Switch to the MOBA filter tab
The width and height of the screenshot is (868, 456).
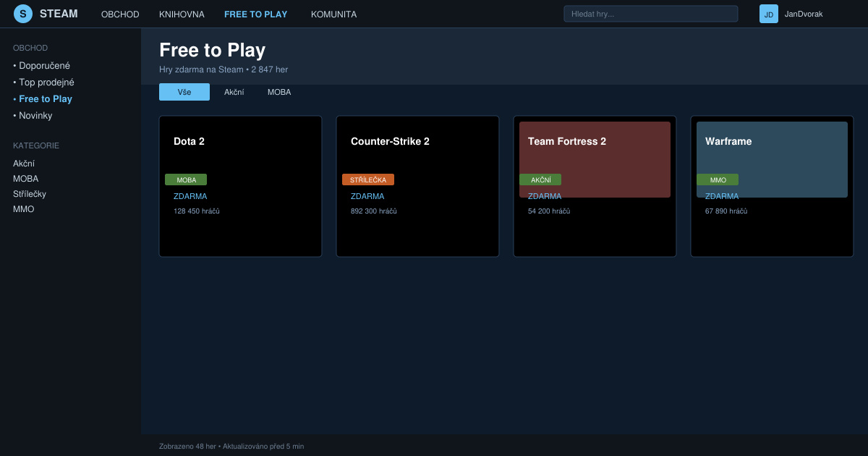coord(279,92)
